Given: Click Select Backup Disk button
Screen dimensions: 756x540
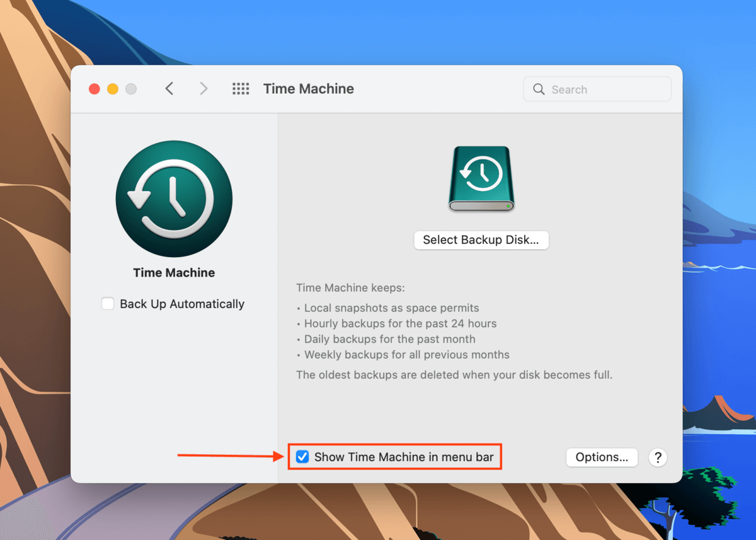Looking at the screenshot, I should [x=481, y=240].
